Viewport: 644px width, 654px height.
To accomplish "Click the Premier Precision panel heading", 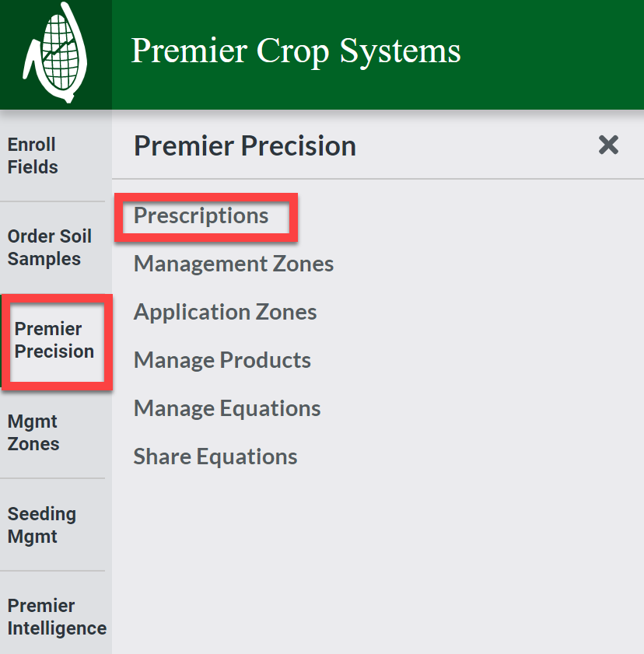I will click(x=244, y=145).
